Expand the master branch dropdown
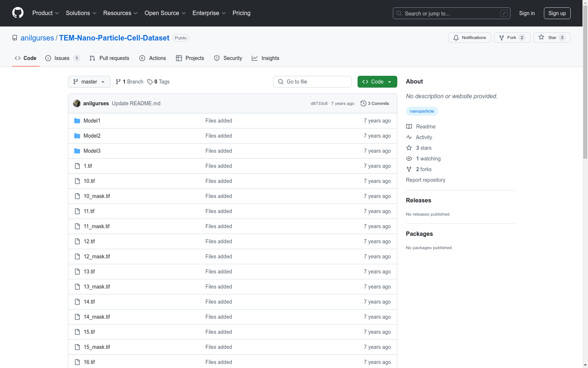Image resolution: width=588 pixels, height=368 pixels. pos(89,82)
